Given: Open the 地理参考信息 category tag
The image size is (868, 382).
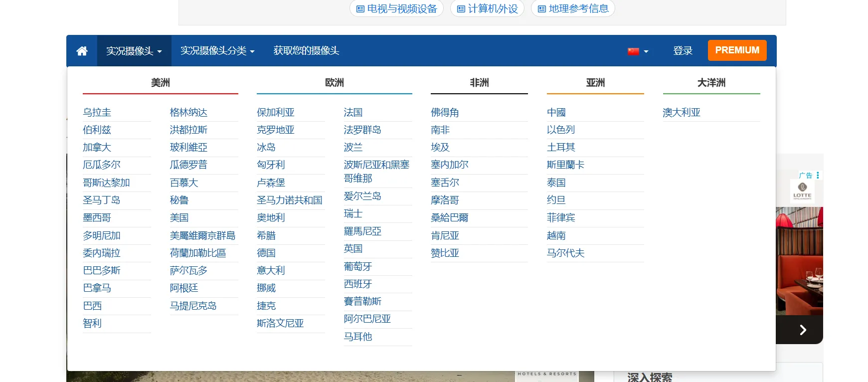Looking at the screenshot, I should tap(573, 8).
